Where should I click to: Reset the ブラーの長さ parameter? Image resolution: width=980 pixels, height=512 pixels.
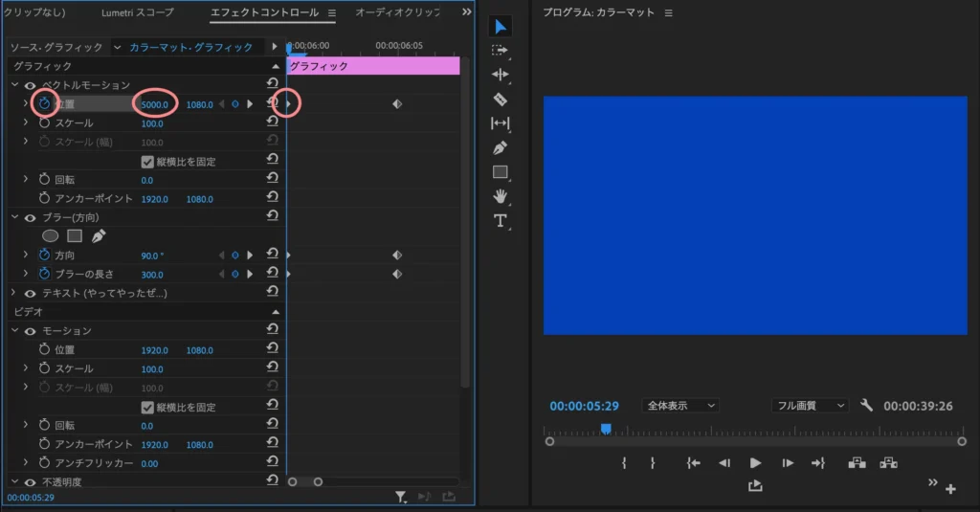coord(273,273)
